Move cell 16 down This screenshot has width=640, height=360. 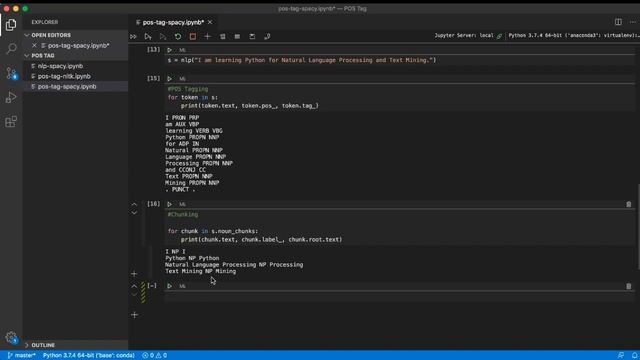(x=134, y=213)
